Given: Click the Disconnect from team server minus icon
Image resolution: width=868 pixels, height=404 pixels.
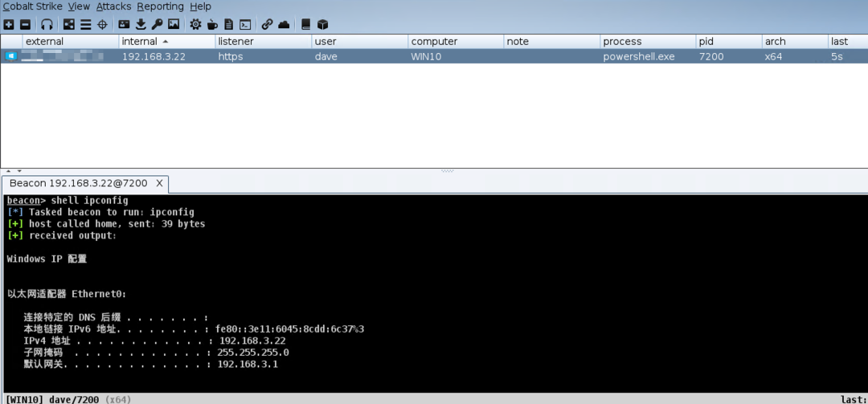Looking at the screenshot, I should click(26, 24).
